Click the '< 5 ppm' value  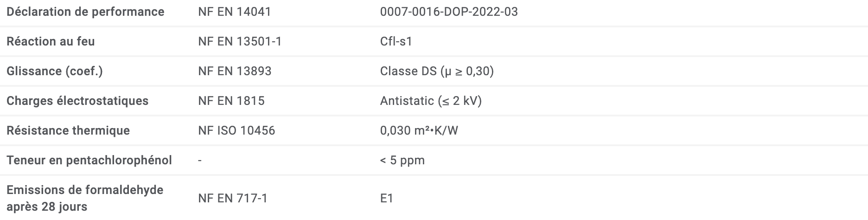click(402, 160)
